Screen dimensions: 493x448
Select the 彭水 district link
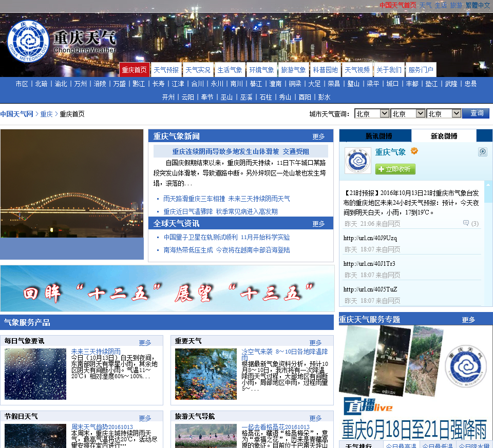coord(324,97)
